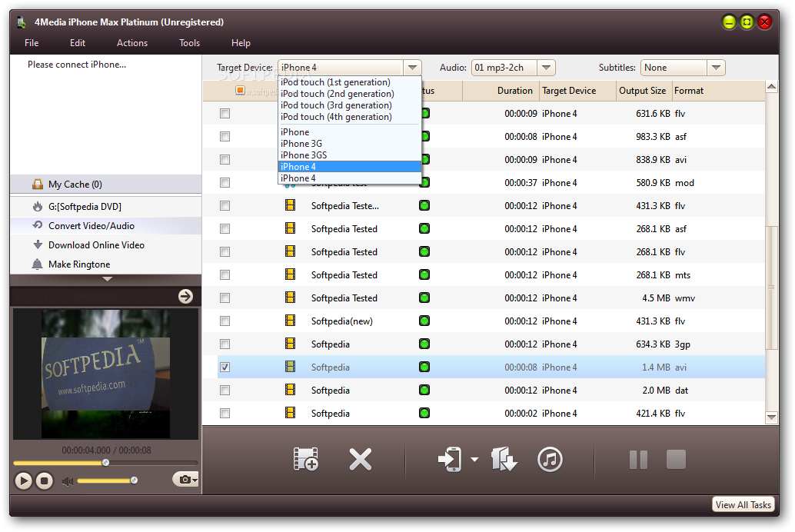
Task: Click the application logo in the title bar
Action: point(22,22)
